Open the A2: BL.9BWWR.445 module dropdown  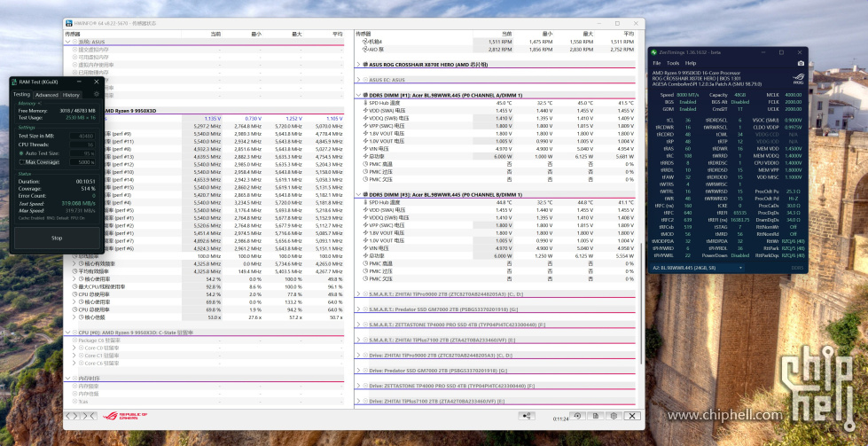698,268
